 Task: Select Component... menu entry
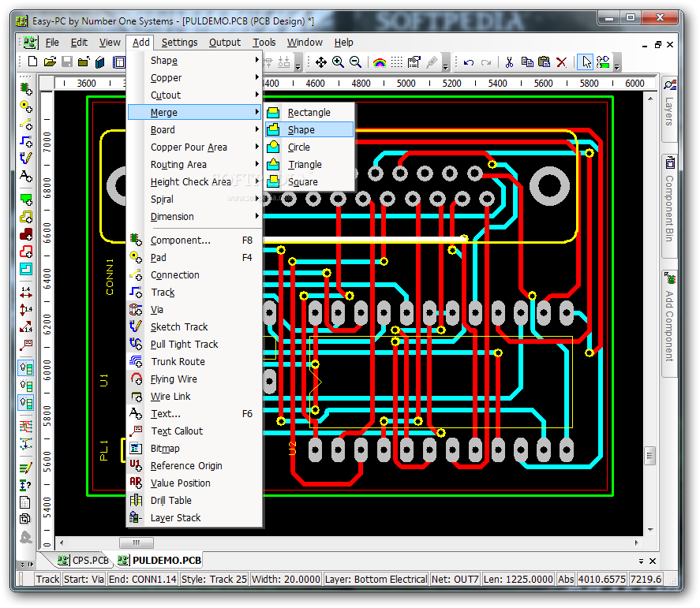pos(194,241)
